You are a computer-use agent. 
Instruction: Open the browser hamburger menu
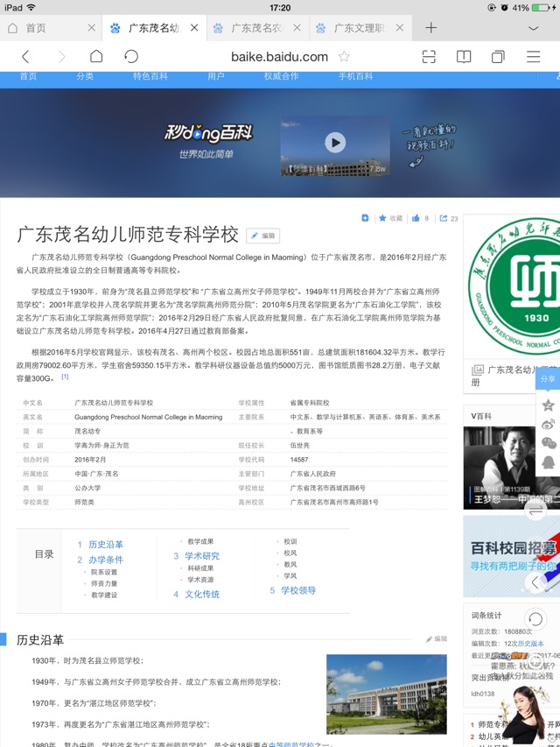point(534,57)
